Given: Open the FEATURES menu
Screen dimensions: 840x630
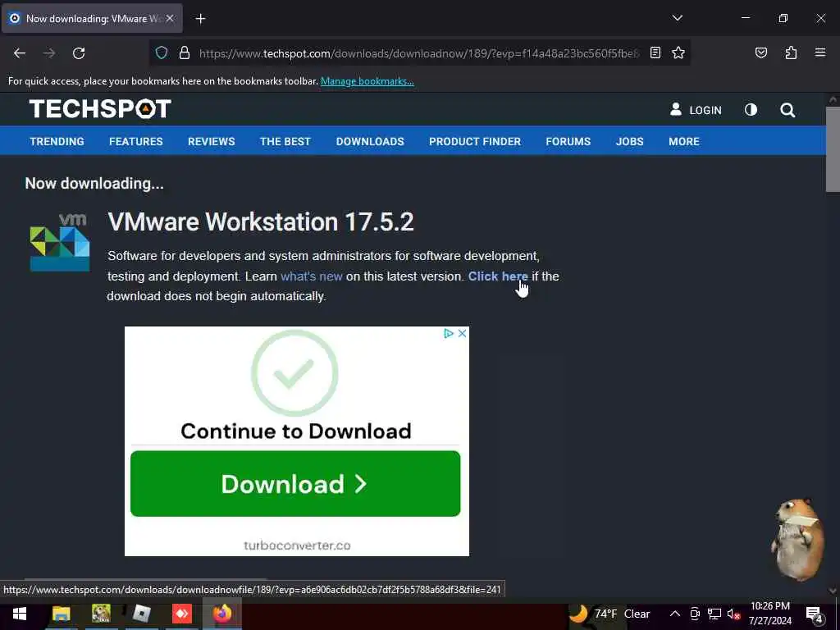Looking at the screenshot, I should click(x=136, y=141).
